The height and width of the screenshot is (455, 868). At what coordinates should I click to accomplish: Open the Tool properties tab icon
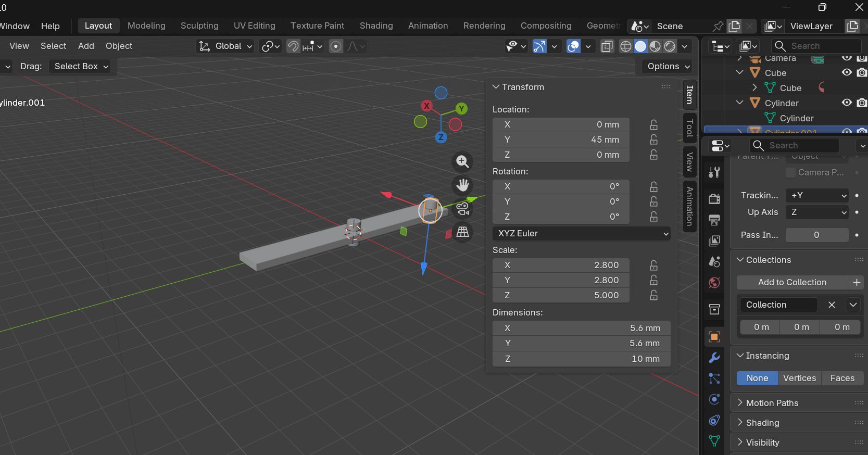[714, 172]
